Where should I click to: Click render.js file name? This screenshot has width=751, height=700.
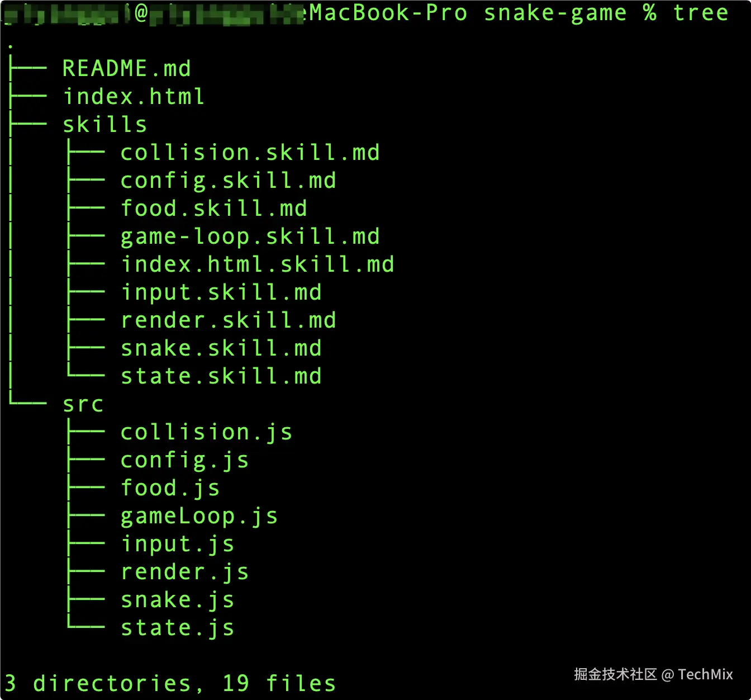click(185, 572)
